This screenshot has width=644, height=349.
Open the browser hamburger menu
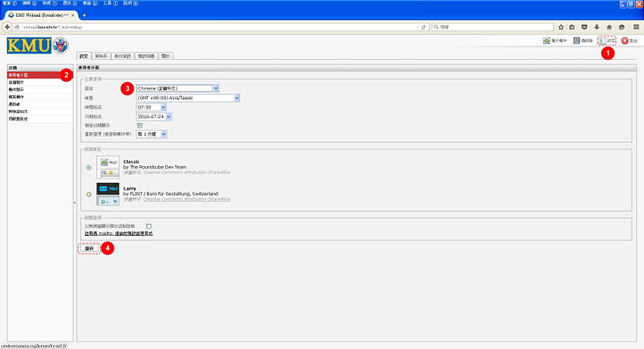[x=636, y=27]
